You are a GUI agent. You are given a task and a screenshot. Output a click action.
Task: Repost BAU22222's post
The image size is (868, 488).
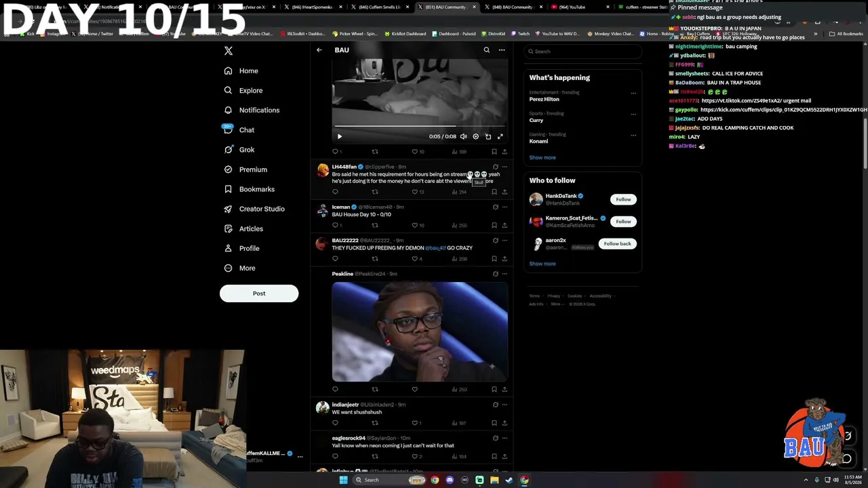pos(375,258)
